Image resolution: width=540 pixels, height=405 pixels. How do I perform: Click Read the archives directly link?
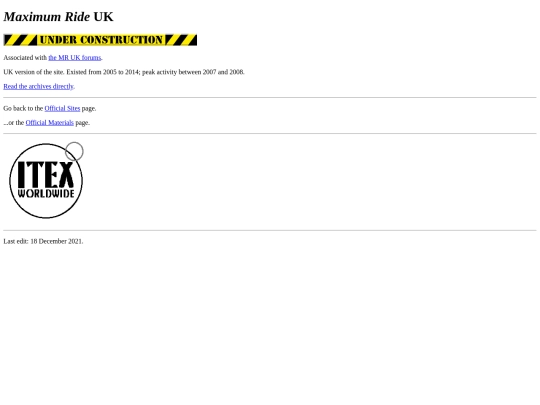[x=39, y=86]
